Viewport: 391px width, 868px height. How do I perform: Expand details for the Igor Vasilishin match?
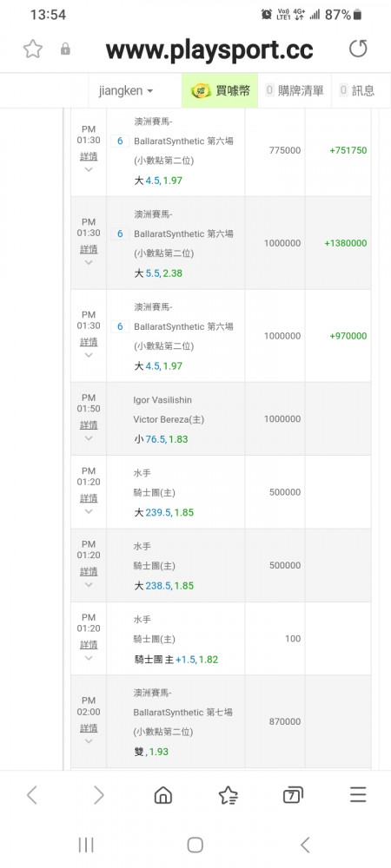tap(89, 425)
